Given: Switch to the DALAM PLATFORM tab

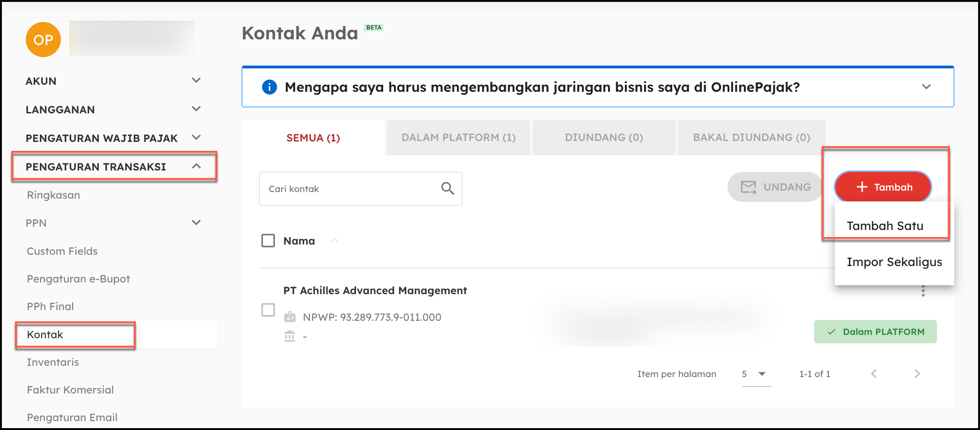Looking at the screenshot, I should pos(458,138).
